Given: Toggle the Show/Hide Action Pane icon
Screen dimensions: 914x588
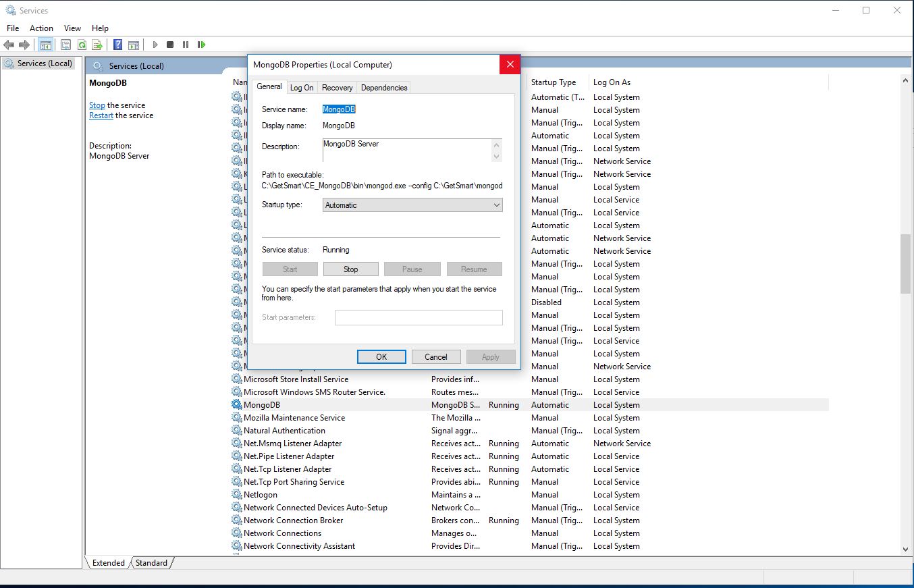Looking at the screenshot, I should [134, 45].
